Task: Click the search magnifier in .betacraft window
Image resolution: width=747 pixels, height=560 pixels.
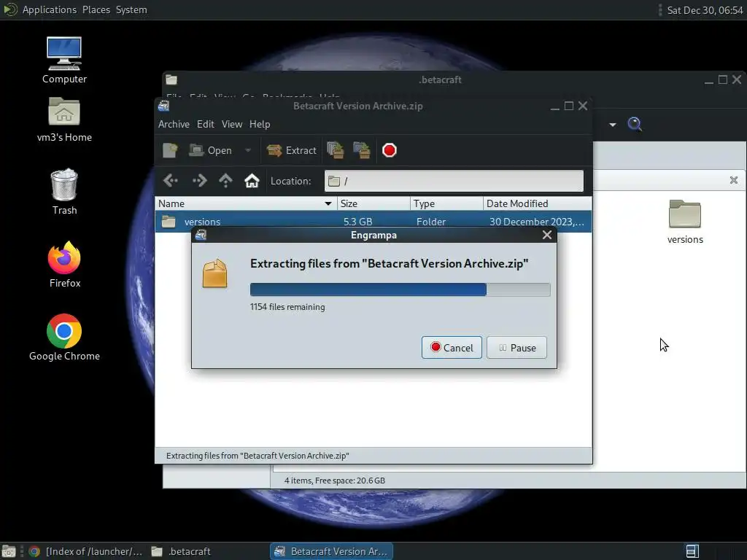Action: click(x=635, y=124)
